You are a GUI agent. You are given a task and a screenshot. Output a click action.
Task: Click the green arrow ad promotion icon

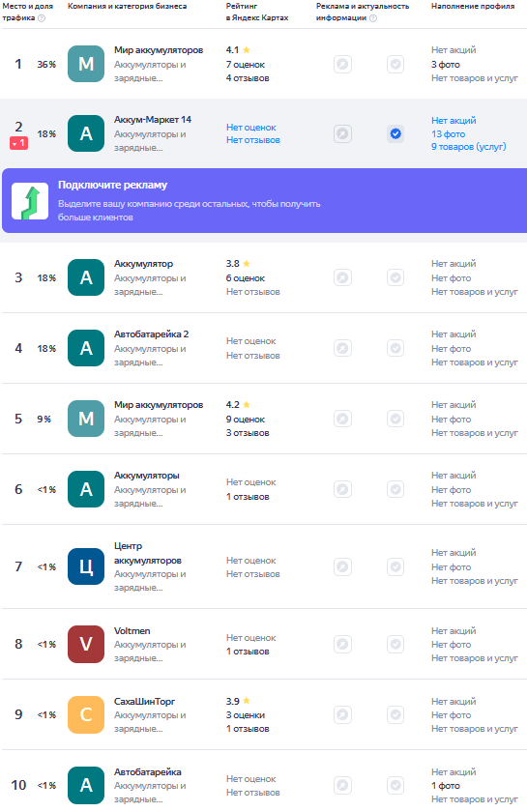tap(30, 201)
